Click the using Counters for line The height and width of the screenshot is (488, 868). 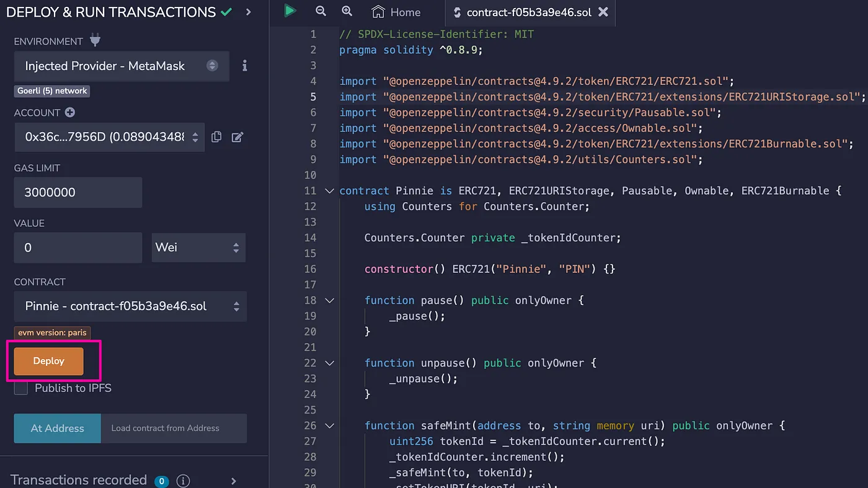pos(477,206)
